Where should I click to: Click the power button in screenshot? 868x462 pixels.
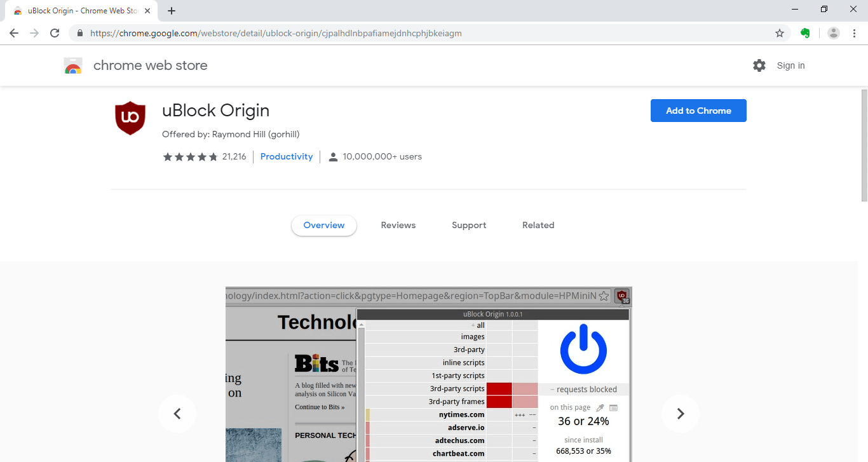pos(583,349)
